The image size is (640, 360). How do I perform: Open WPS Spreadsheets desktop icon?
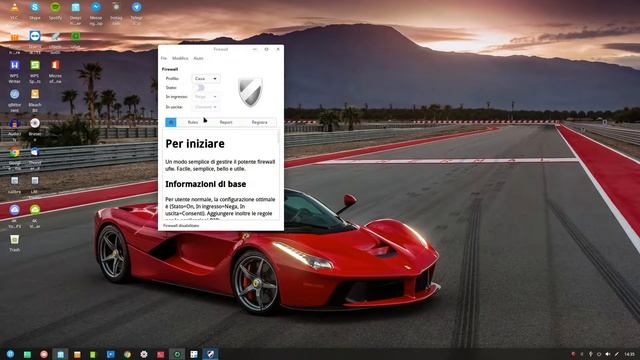pyautogui.click(x=35, y=65)
